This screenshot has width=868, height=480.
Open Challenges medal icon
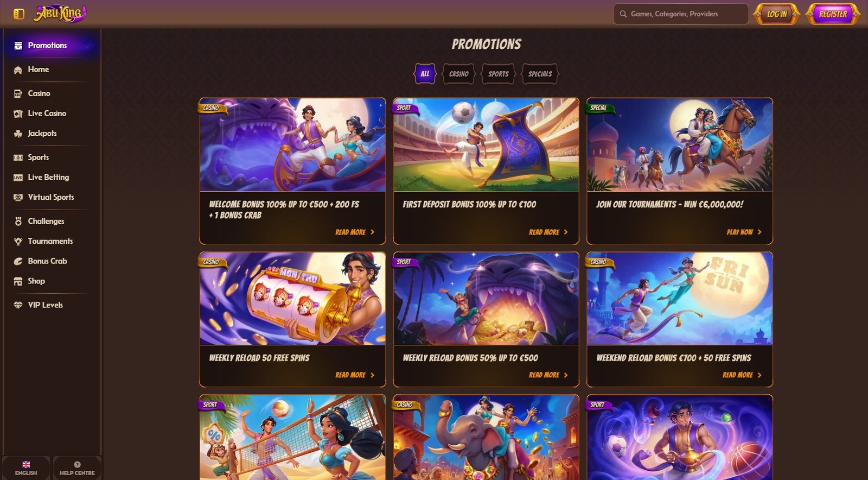tap(18, 221)
